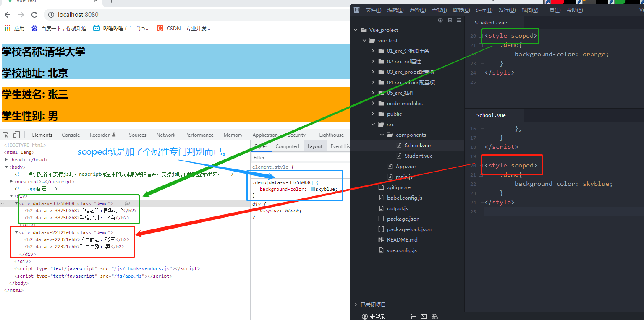Screen dimensions: 644x320
Task: Switch to the DevTools Performance tab
Action: coord(199,135)
